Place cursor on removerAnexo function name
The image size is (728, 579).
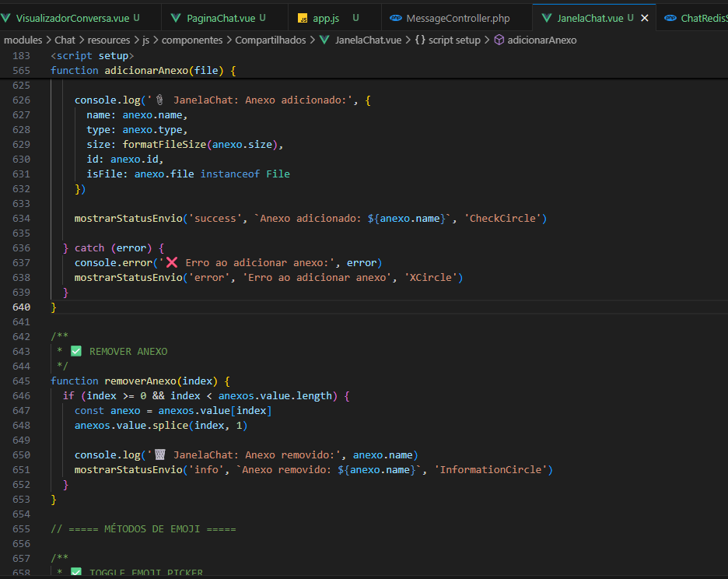pos(140,381)
